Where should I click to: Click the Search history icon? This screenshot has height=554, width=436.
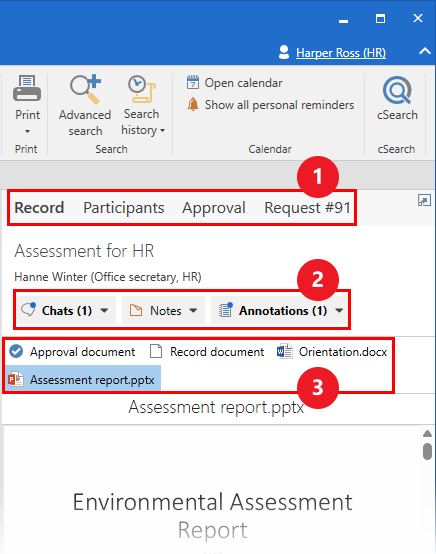coord(142,89)
